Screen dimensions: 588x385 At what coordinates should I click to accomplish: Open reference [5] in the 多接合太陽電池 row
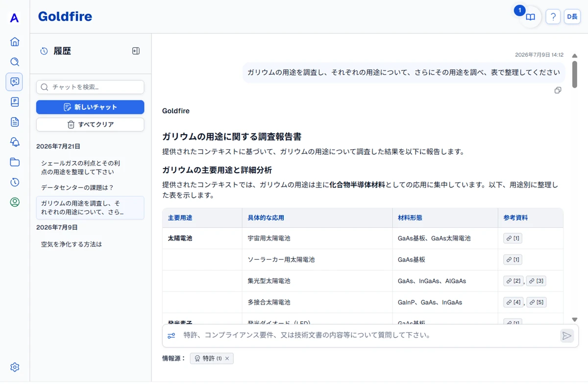[x=536, y=302]
